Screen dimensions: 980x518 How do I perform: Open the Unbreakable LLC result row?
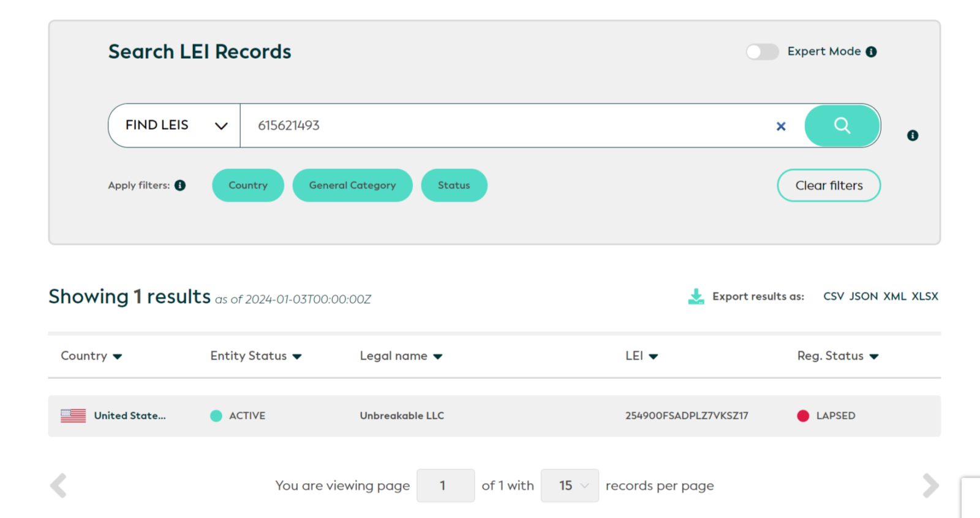(x=494, y=416)
